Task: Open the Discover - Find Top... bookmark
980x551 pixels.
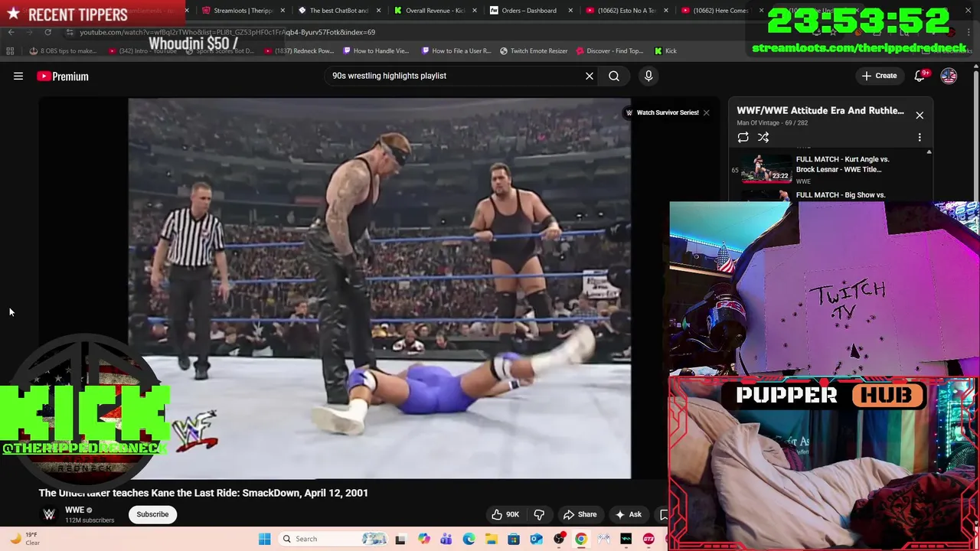Action: (x=609, y=51)
